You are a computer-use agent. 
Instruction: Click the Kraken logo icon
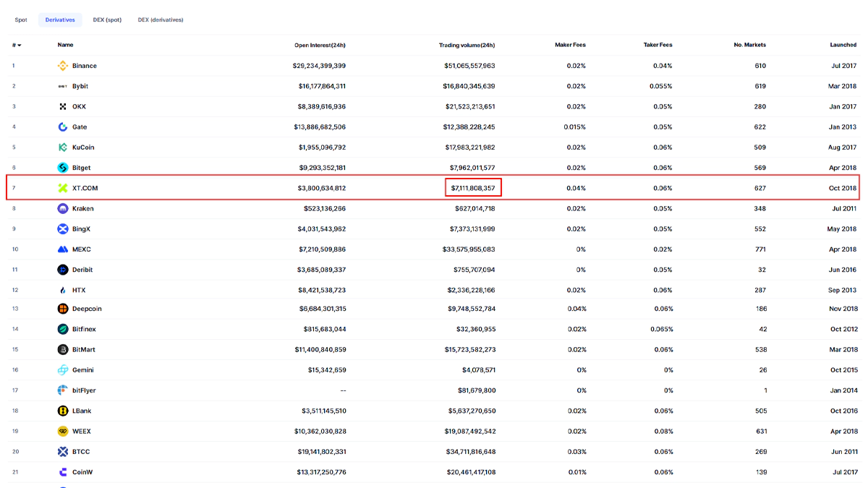(x=63, y=209)
